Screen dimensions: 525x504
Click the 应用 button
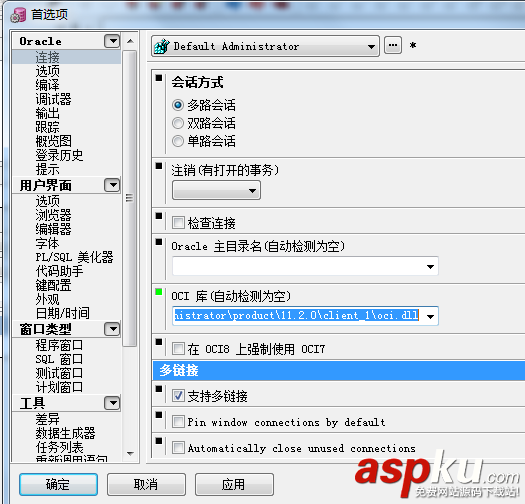[234, 484]
